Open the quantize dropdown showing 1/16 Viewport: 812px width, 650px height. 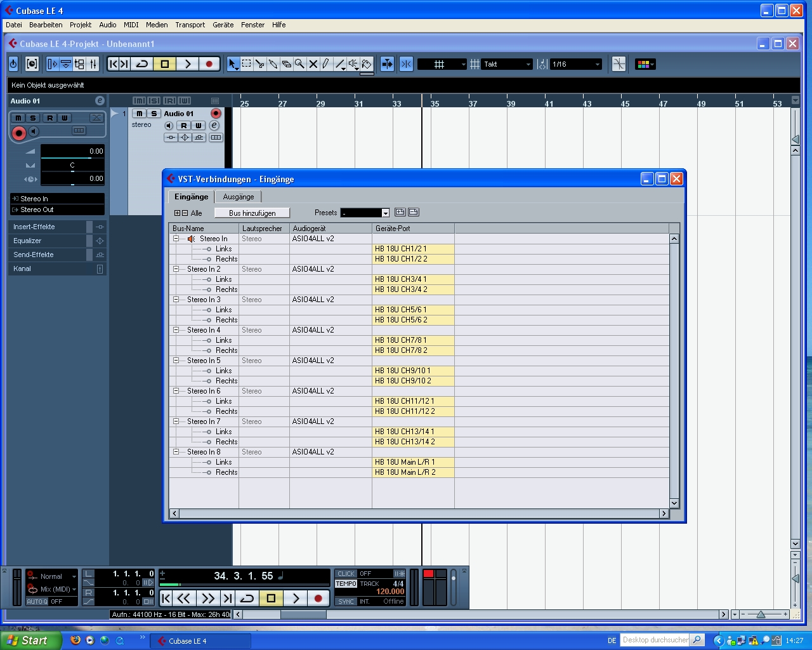click(576, 64)
